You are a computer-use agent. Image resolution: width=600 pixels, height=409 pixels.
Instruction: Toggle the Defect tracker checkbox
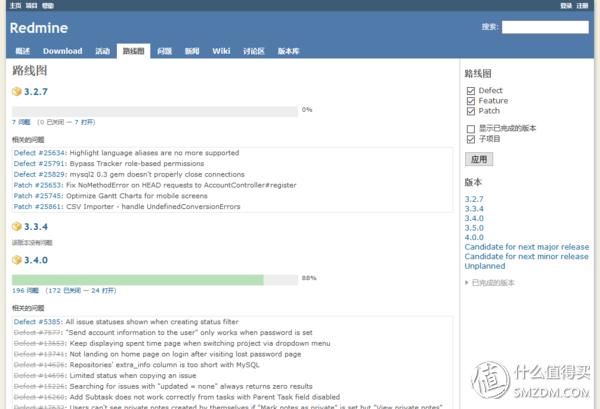point(471,91)
